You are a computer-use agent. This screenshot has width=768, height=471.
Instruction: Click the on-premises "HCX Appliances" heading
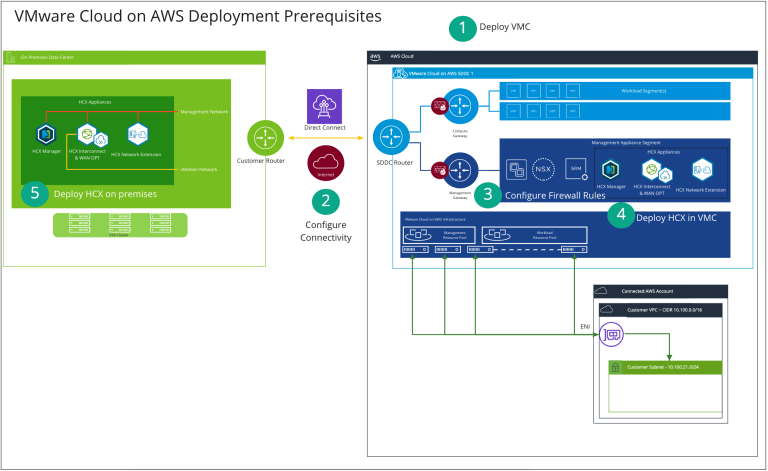click(x=95, y=102)
